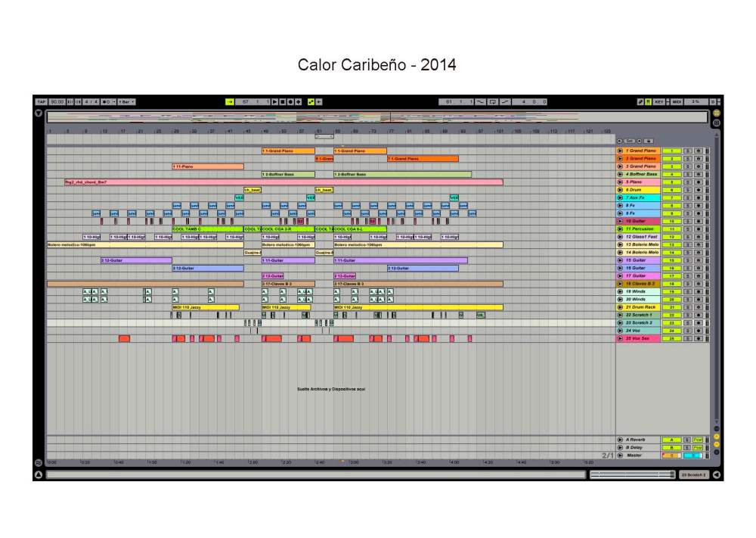This screenshot has height=538, width=756.
Task: Toggle the metronome
Action: [x=107, y=101]
